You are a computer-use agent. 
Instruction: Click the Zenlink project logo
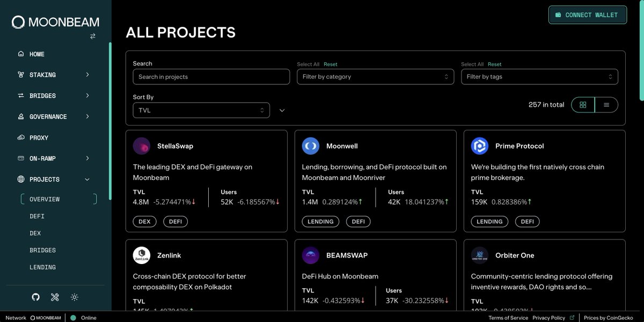point(142,255)
